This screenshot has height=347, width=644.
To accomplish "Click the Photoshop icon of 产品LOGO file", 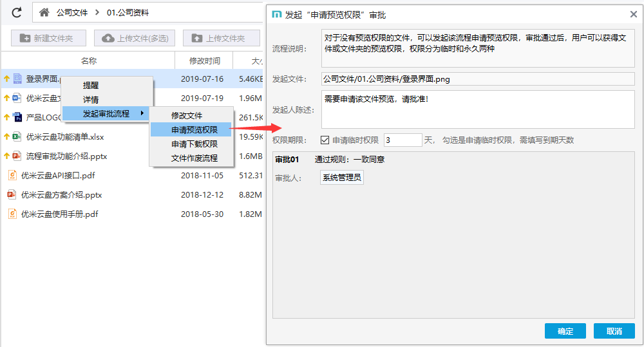I will pyautogui.click(x=17, y=117).
